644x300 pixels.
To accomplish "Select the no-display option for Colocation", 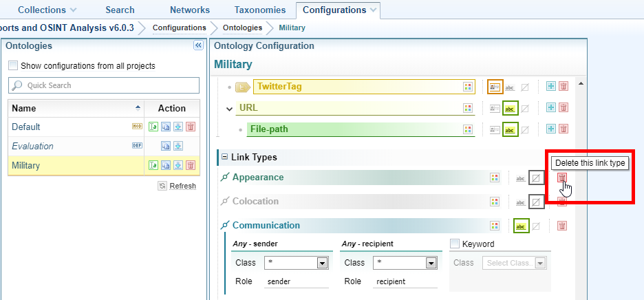I will (536, 202).
